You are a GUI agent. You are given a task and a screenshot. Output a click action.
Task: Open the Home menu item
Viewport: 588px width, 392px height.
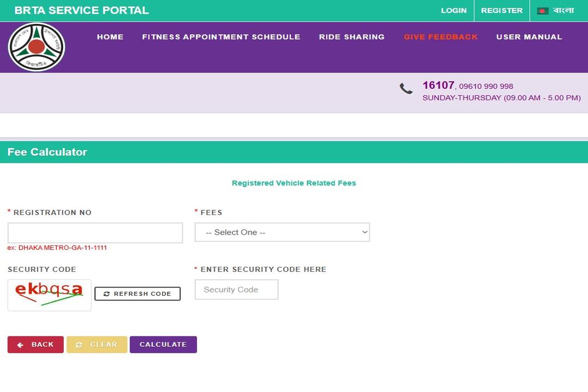[110, 37]
